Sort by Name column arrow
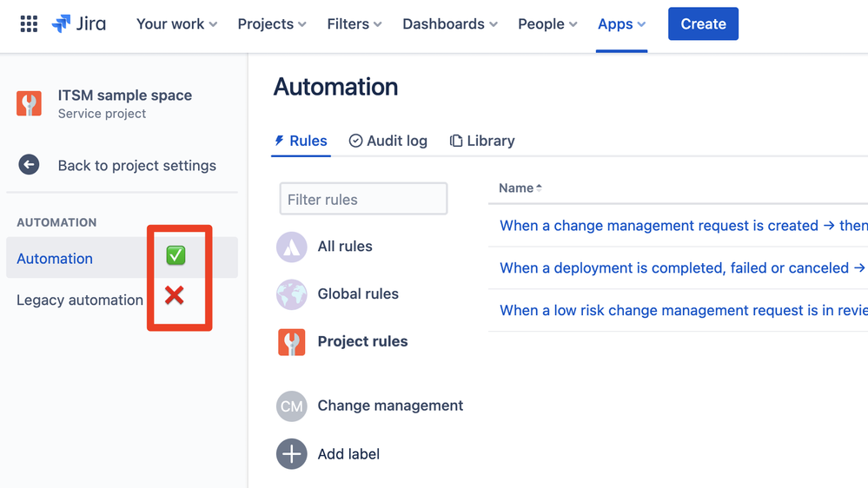The width and height of the screenshot is (868, 488). coord(539,188)
